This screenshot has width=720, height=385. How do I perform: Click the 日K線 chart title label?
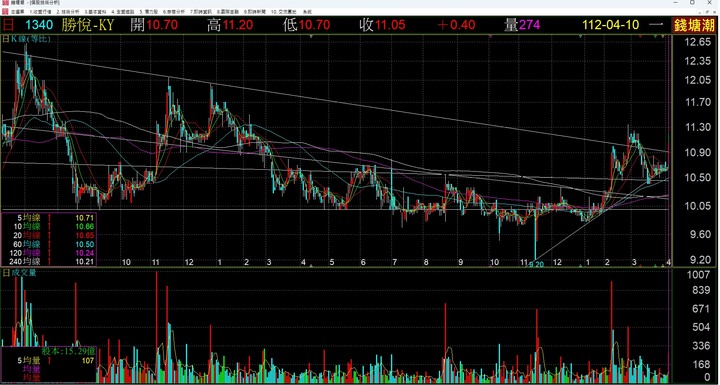(x=26, y=39)
